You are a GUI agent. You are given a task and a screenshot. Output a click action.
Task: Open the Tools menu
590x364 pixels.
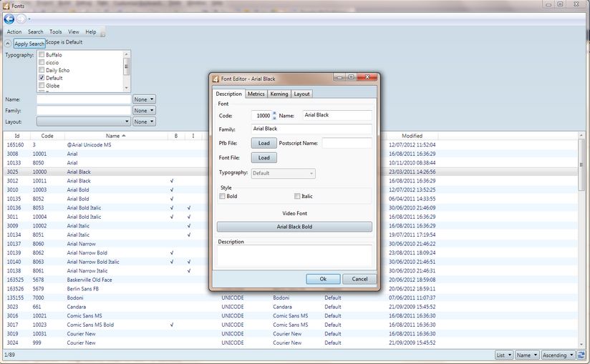pos(56,32)
